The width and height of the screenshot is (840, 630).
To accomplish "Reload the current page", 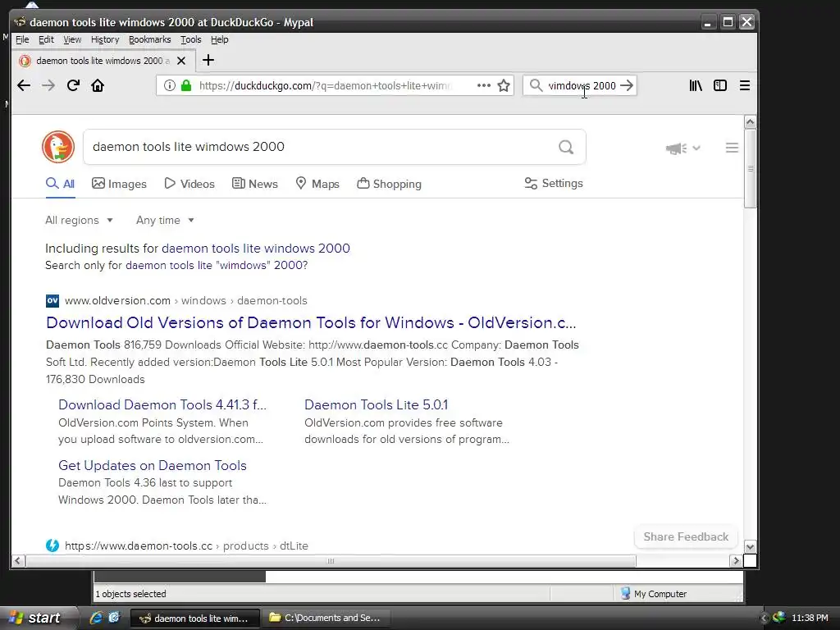I will coord(73,85).
